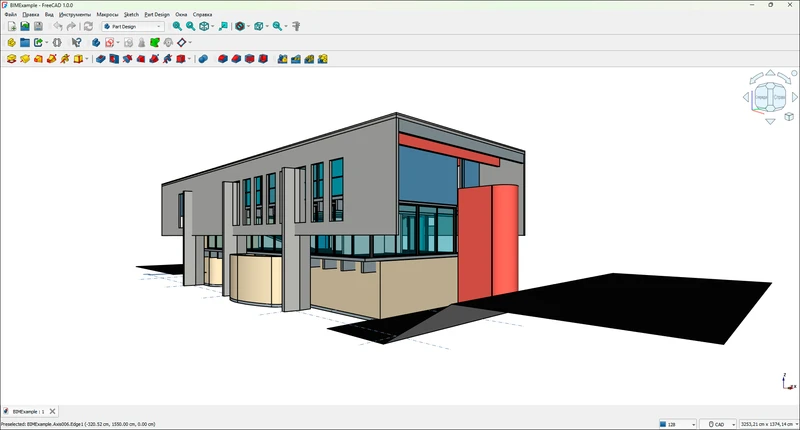
Task: Switch to the BIMExample document tab
Action: pos(26,411)
